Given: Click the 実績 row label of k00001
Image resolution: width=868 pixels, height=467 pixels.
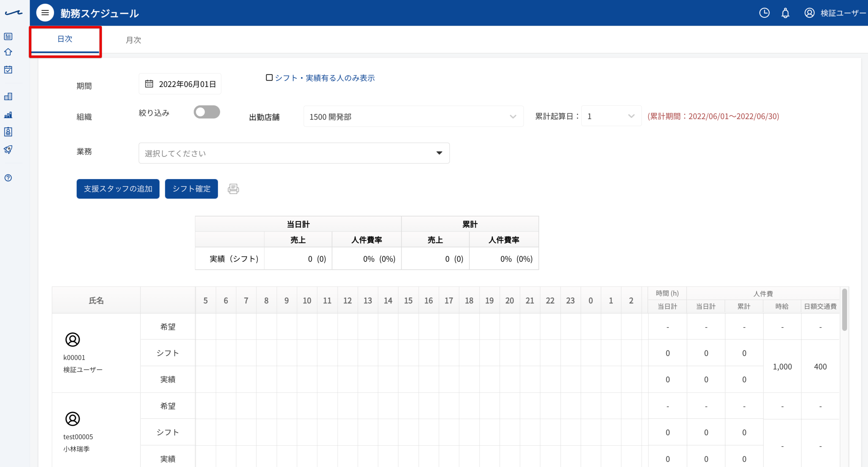Looking at the screenshot, I should tap(168, 379).
